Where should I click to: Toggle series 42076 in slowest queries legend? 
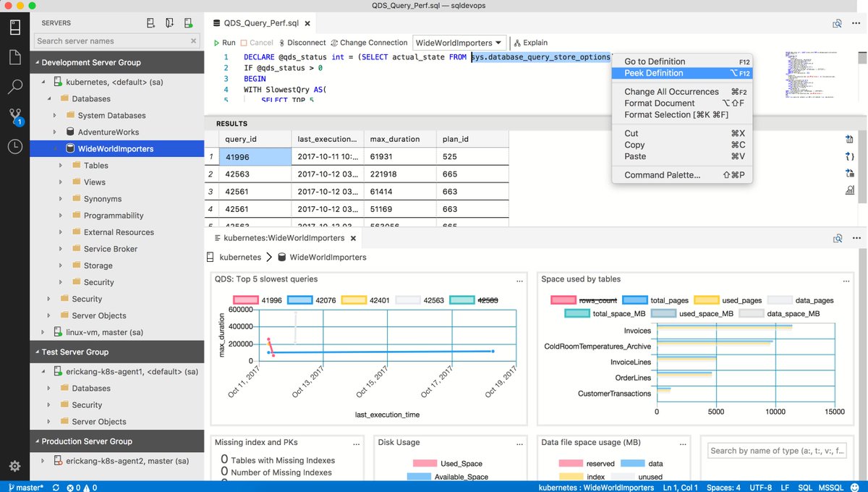click(x=312, y=300)
